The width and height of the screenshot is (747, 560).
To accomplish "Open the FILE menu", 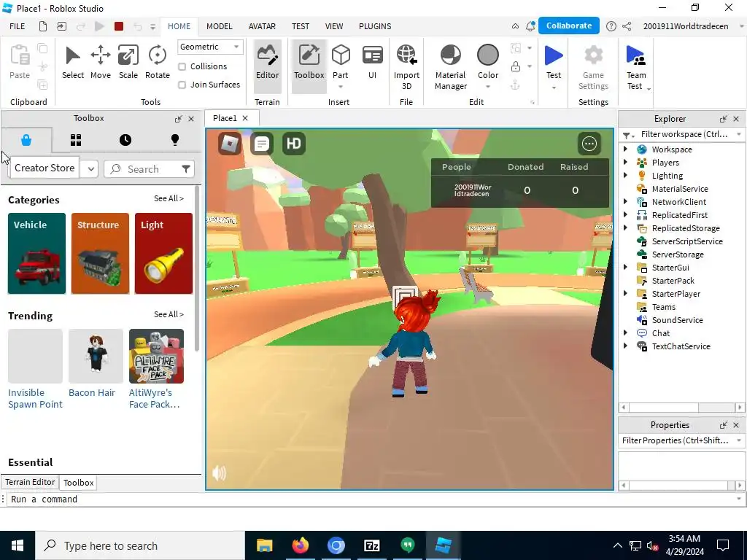I will pyautogui.click(x=18, y=26).
